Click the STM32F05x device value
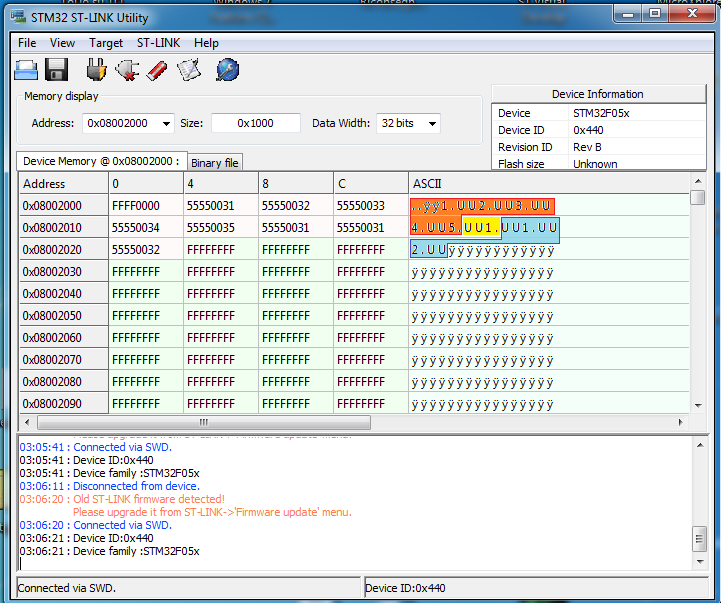This screenshot has width=721, height=603. [601, 113]
